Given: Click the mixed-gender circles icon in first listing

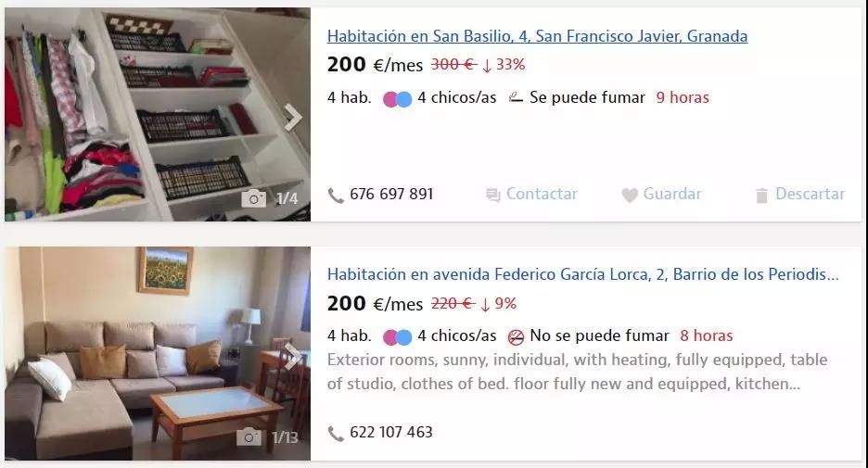Looking at the screenshot, I should [398, 99].
